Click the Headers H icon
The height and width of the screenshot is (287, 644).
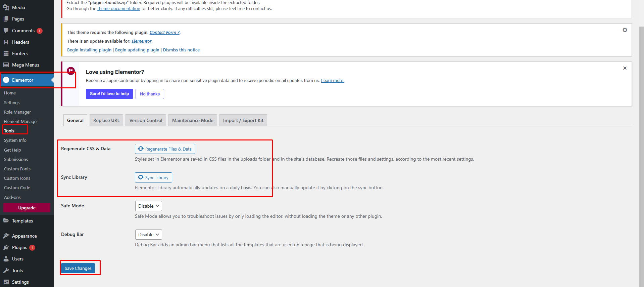point(6,42)
